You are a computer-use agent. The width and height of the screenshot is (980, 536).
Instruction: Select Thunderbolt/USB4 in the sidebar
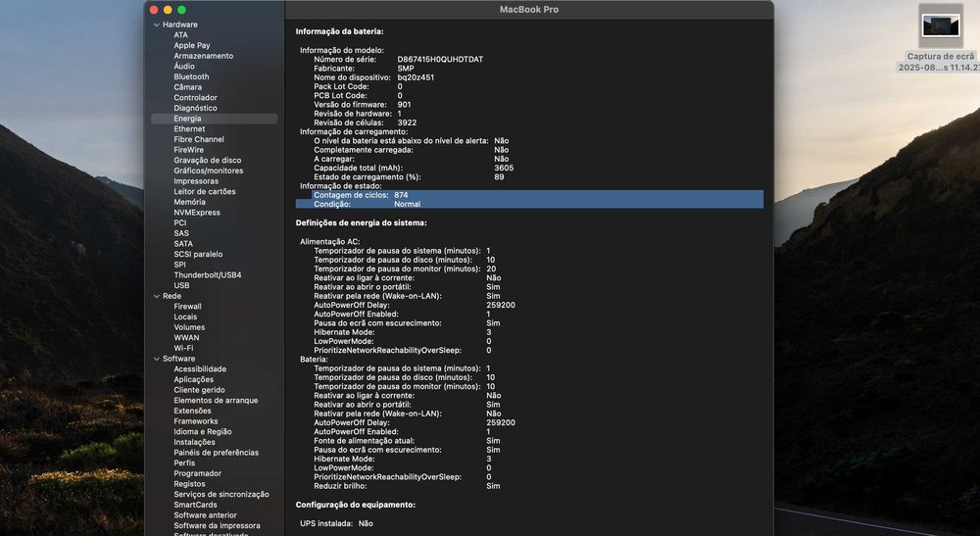(207, 275)
